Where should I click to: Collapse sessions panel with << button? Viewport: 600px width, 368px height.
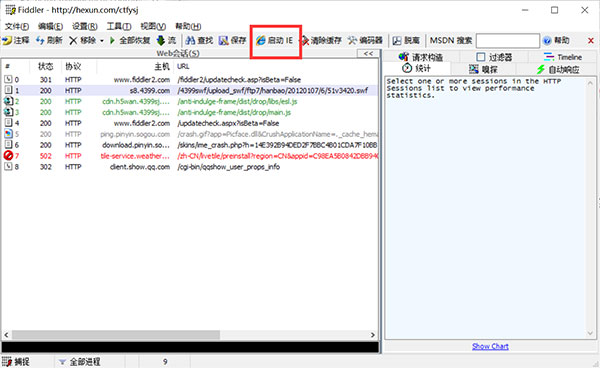click(368, 54)
